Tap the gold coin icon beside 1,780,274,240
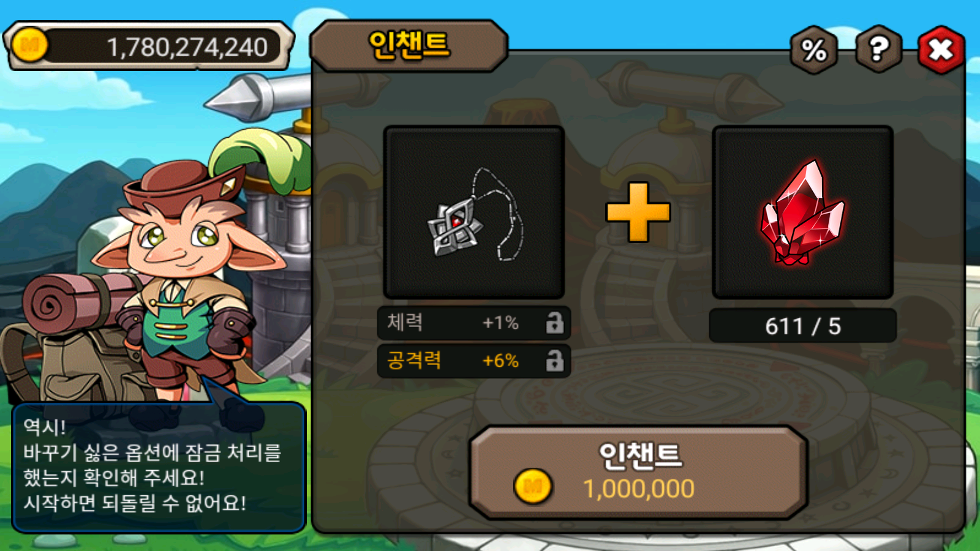Image resolution: width=980 pixels, height=551 pixels. click(x=29, y=45)
